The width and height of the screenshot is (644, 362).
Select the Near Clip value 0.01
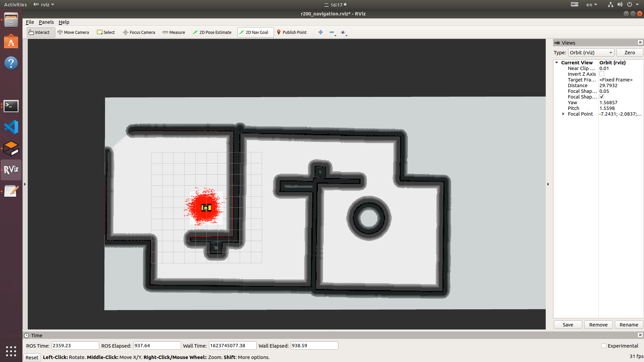tap(604, 68)
